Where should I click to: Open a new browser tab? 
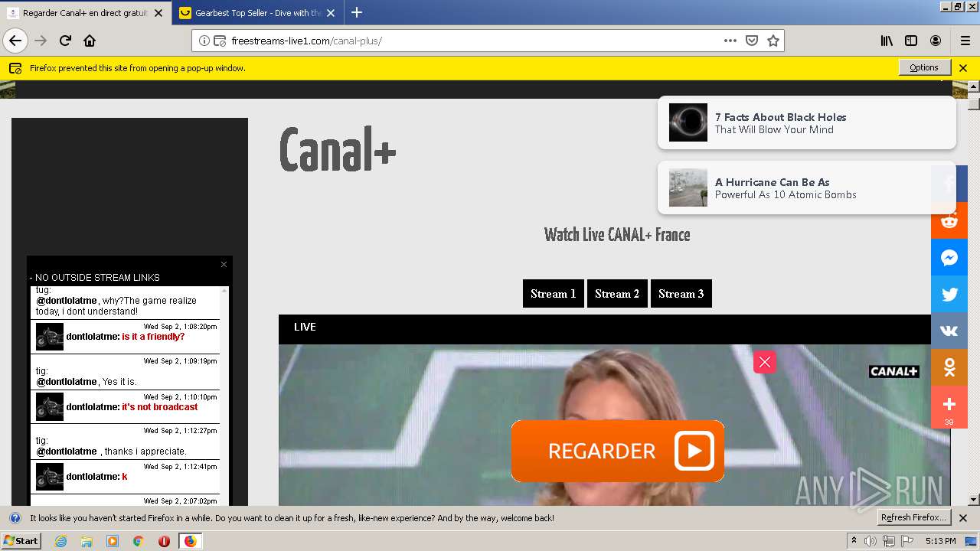point(357,12)
